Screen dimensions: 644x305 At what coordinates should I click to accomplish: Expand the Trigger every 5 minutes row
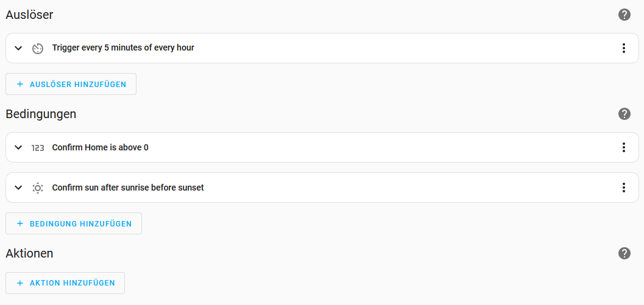click(x=18, y=48)
